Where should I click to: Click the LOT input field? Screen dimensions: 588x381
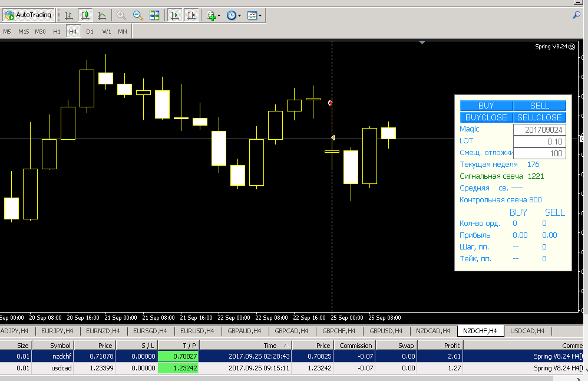point(540,142)
